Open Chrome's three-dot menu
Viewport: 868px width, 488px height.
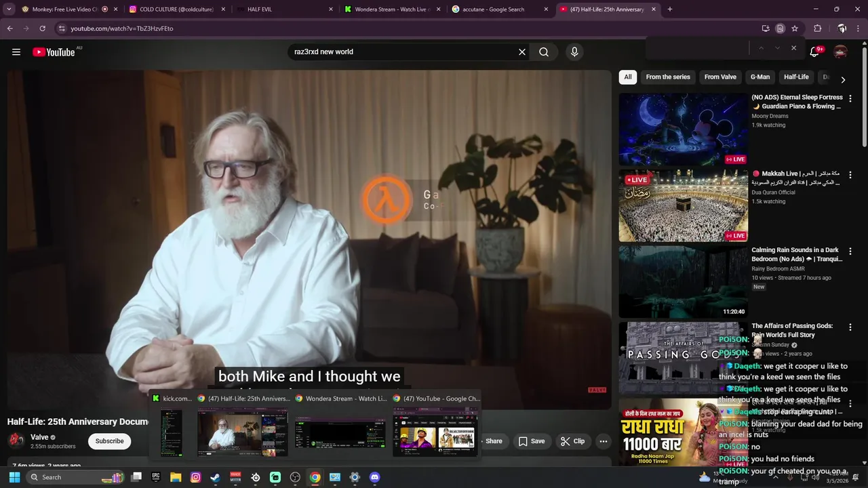858,28
